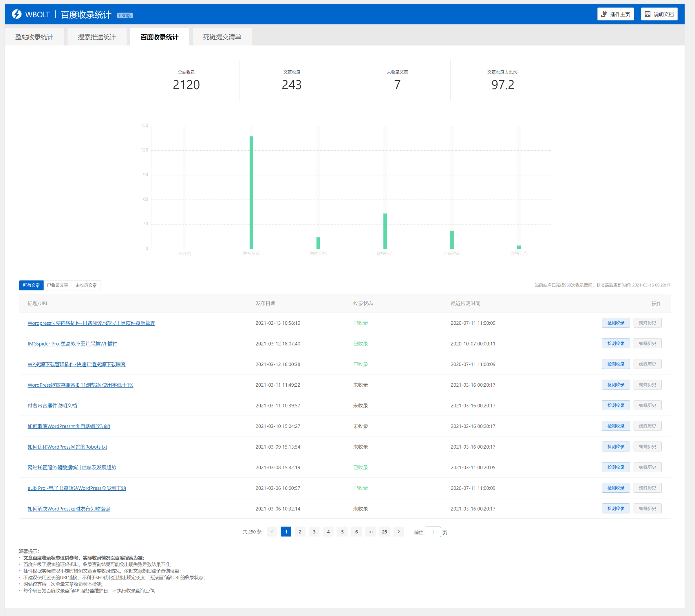
Task: Select the 所有文章 filter
Action: [x=31, y=285]
